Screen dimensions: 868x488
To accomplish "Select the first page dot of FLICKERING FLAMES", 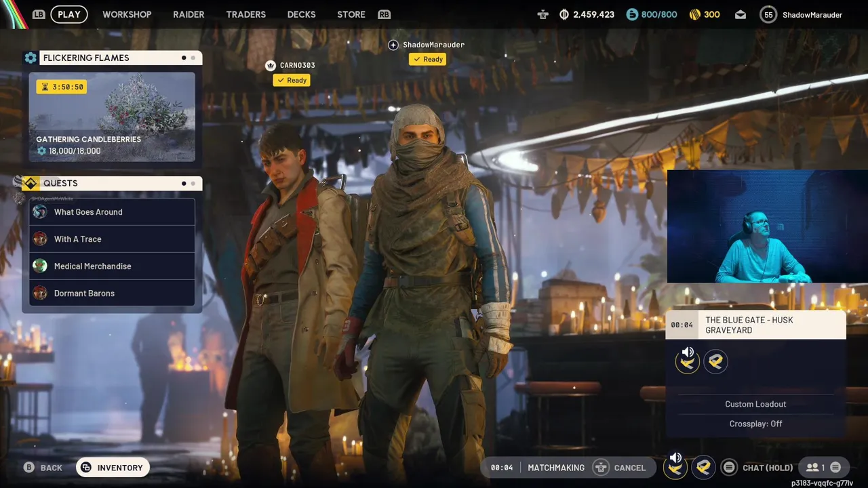I will [184, 58].
